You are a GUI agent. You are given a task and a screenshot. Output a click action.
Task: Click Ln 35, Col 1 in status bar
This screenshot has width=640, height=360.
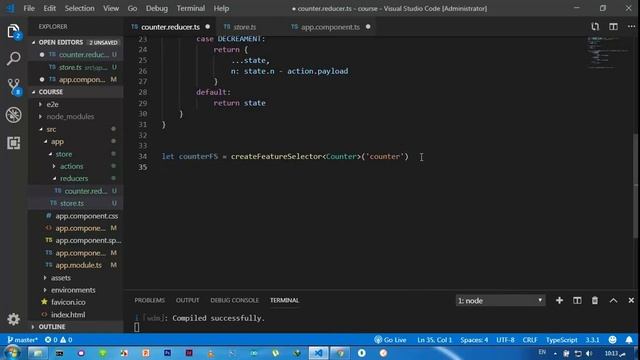pos(434,340)
